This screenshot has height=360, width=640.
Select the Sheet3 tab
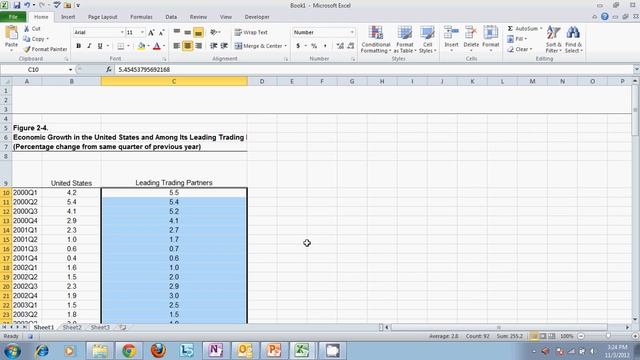[100, 327]
